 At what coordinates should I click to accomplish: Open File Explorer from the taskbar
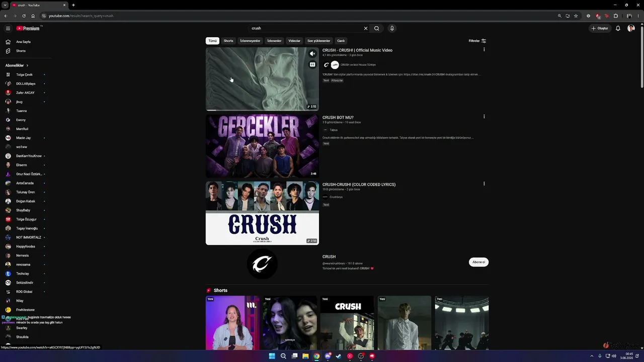click(x=305, y=356)
